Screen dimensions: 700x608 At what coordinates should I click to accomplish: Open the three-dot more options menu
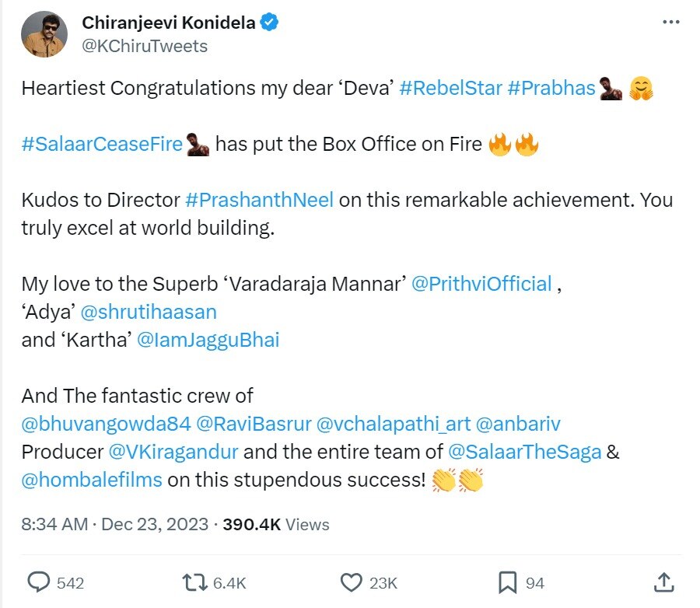pos(670,23)
